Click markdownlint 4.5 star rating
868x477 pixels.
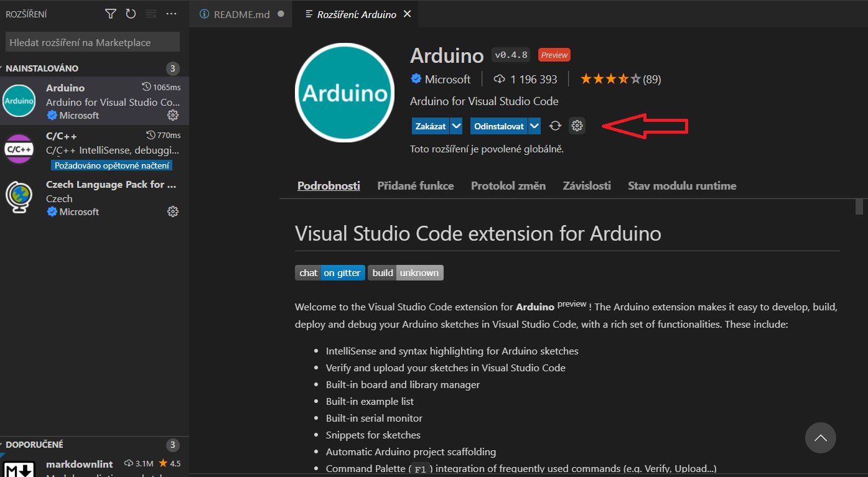pyautogui.click(x=170, y=463)
